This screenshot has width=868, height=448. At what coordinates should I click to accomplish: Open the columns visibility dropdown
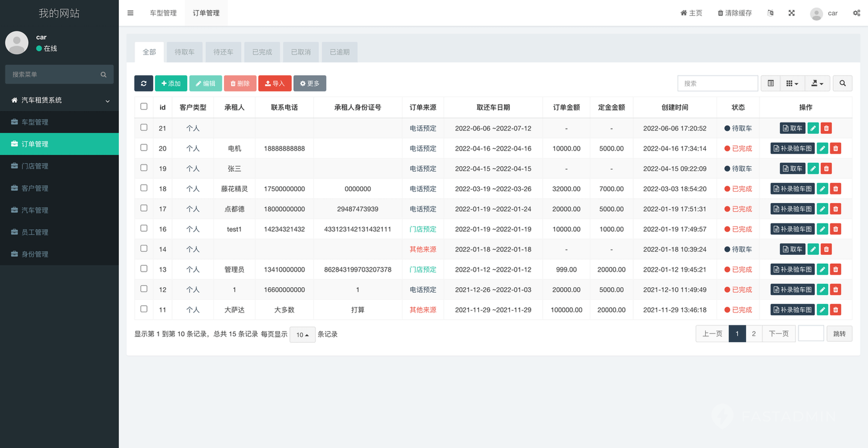coord(792,84)
